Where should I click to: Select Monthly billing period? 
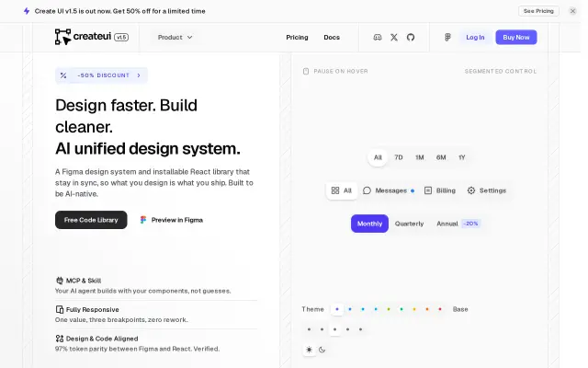369,224
